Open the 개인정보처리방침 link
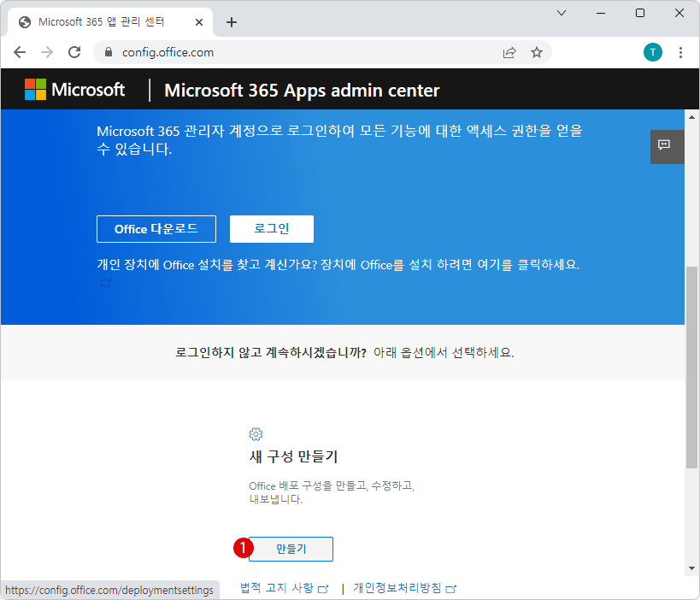 pos(404,588)
